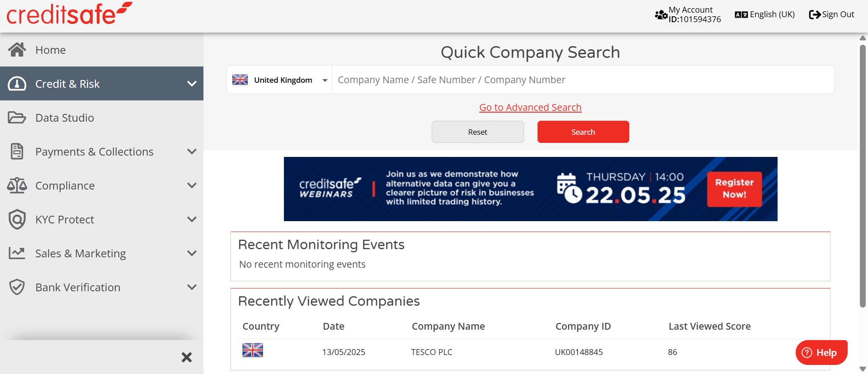Click the Payments & Collections document icon
Viewport: 868px width, 374px height.
pyautogui.click(x=17, y=151)
